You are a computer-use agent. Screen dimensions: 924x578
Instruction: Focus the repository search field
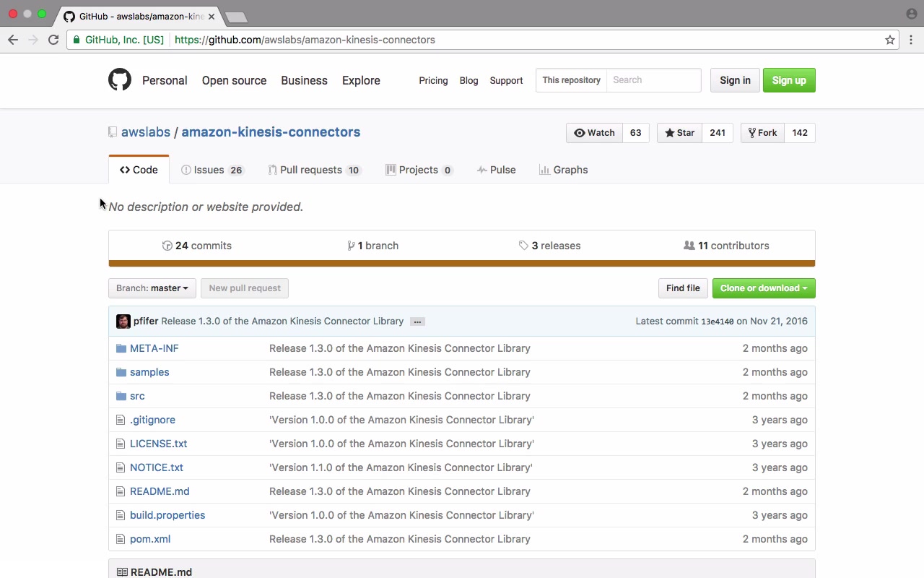tap(653, 80)
